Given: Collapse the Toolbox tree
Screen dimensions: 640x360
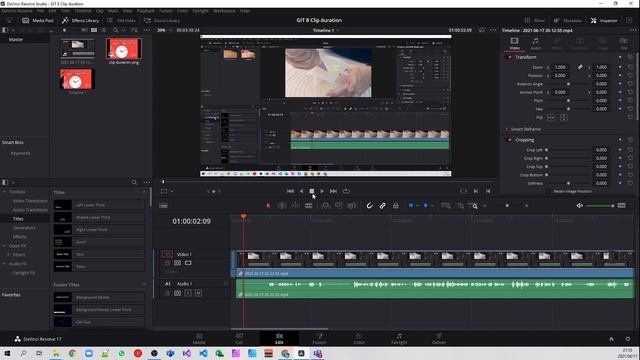Looking at the screenshot, I should pyautogui.click(x=4, y=192).
